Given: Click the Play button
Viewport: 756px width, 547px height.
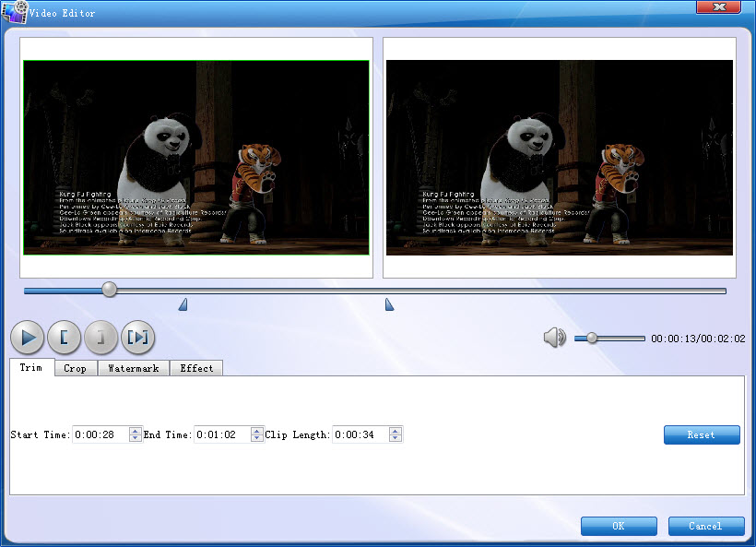Looking at the screenshot, I should point(28,338).
